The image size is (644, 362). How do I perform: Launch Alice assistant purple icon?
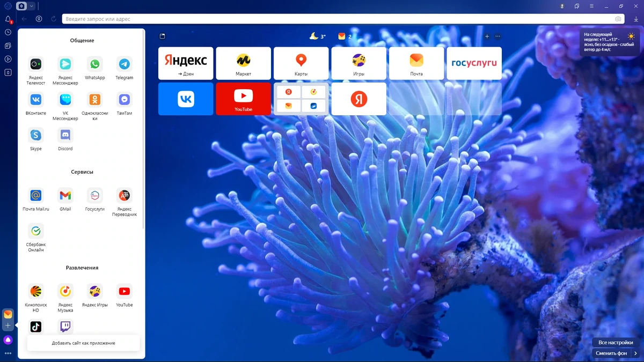click(x=8, y=340)
